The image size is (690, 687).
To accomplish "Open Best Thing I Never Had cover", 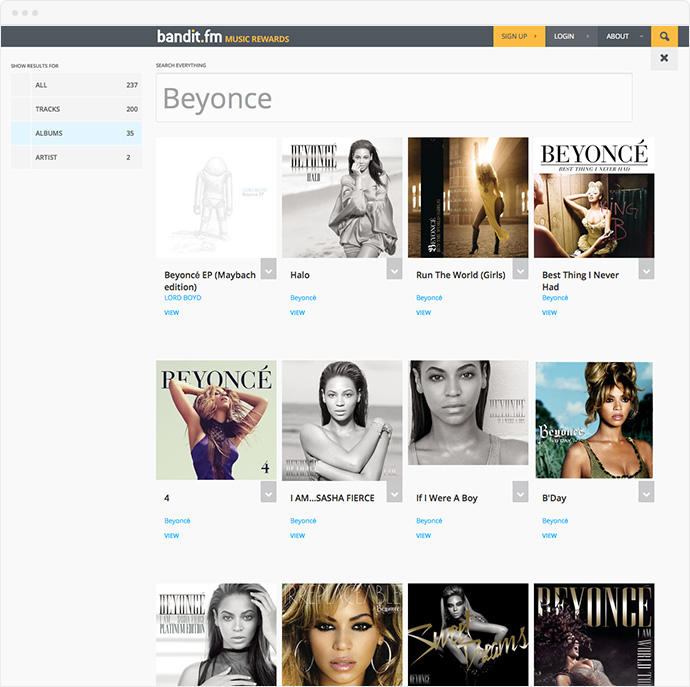I will pyautogui.click(x=594, y=198).
